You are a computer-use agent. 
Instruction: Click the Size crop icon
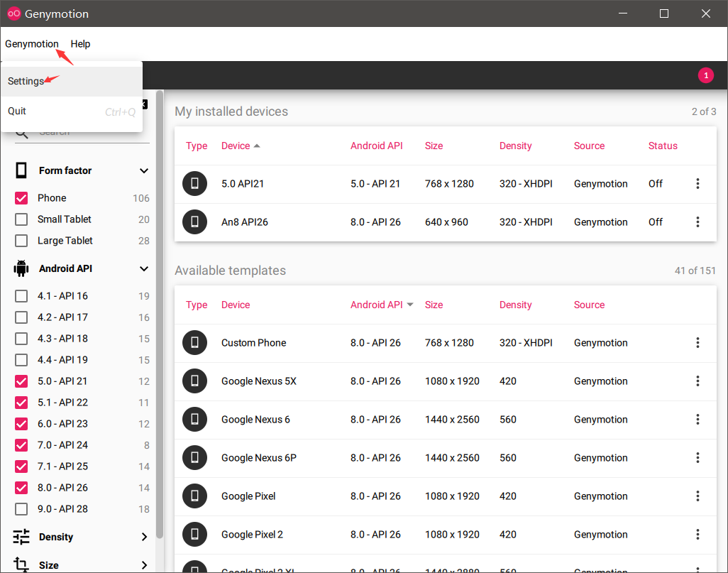pos(21,564)
